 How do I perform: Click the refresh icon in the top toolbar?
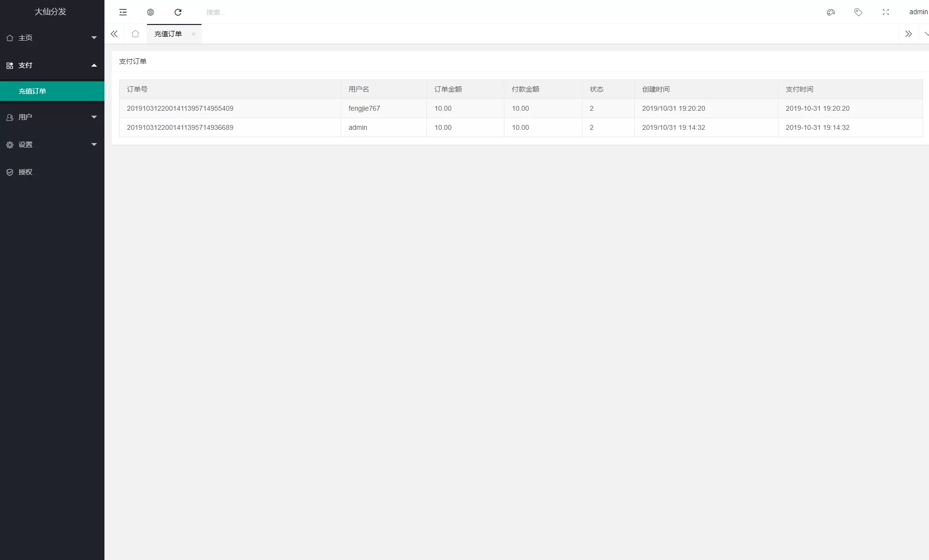click(178, 12)
